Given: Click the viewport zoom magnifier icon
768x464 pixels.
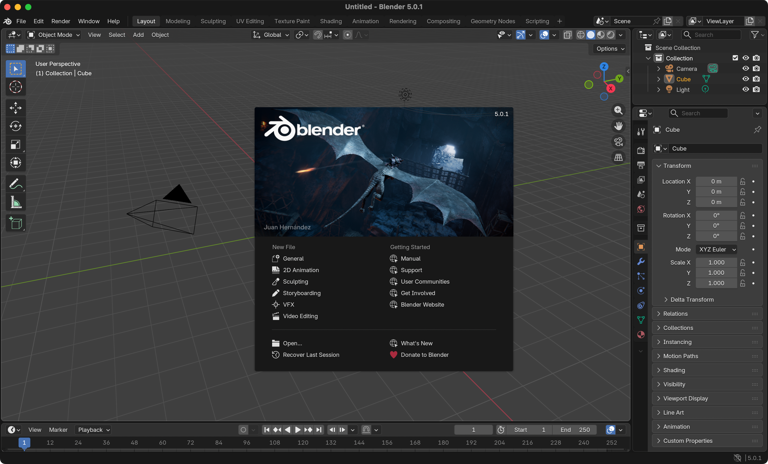Looking at the screenshot, I should point(619,111).
